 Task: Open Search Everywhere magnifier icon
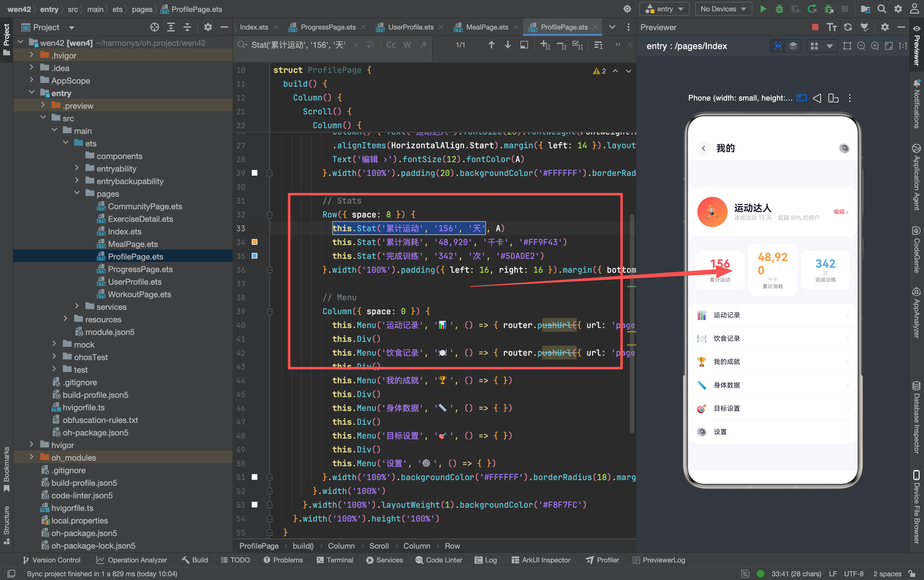[882, 9]
